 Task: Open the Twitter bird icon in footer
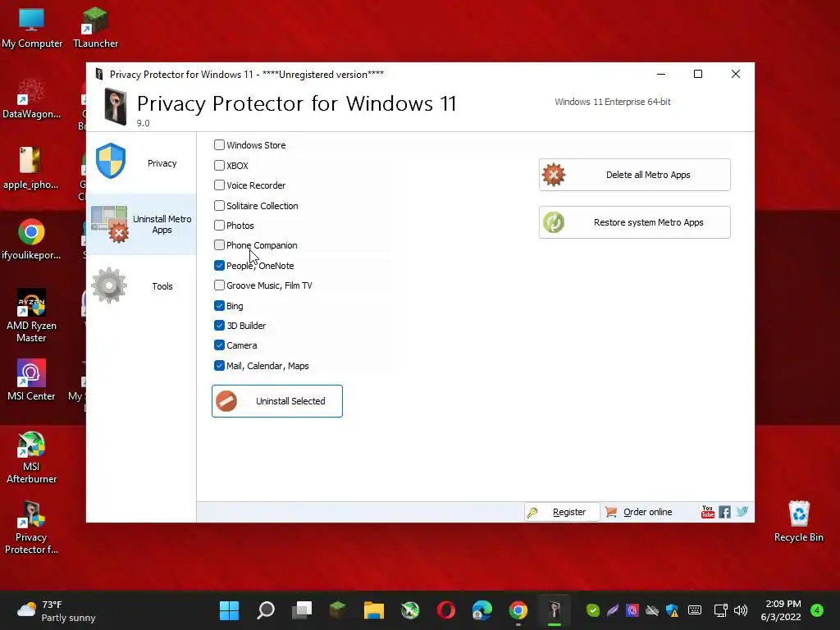[x=742, y=512]
